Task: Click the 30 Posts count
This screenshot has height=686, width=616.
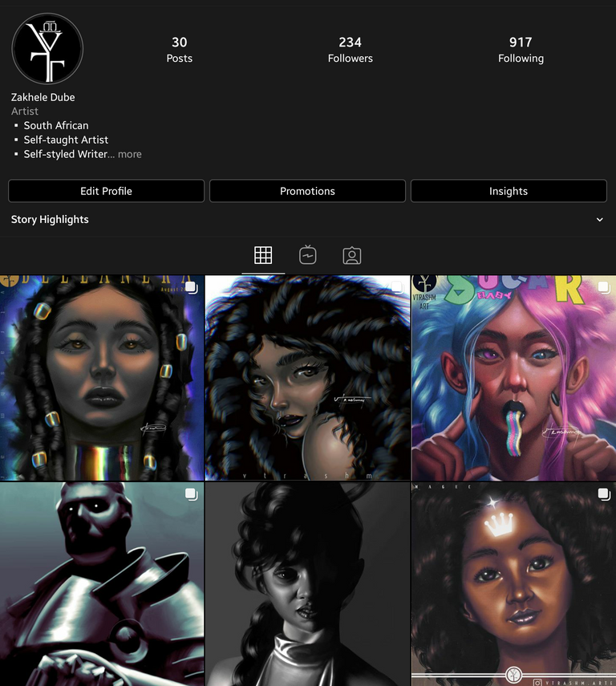Action: (180, 50)
